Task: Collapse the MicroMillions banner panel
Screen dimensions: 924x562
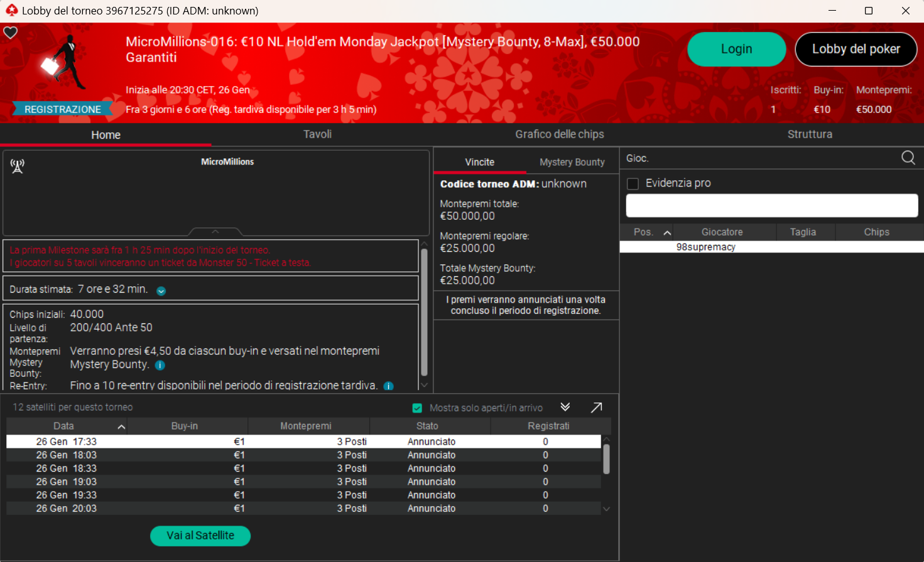Action: [x=215, y=232]
